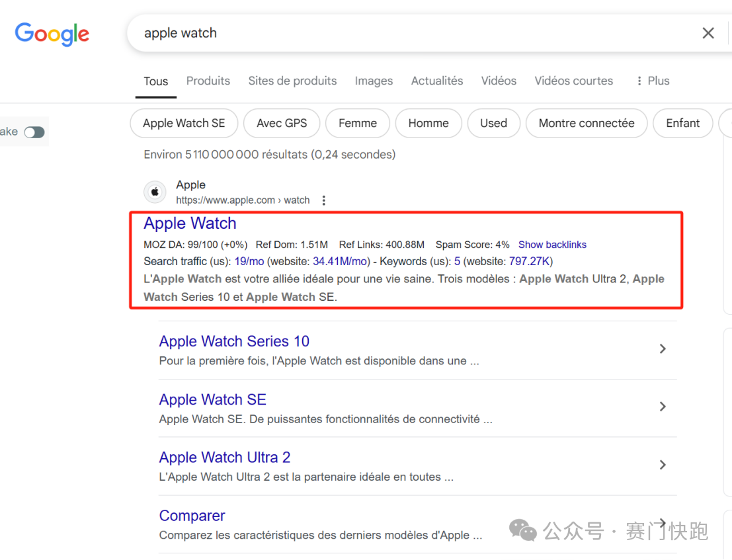Click the result count text Environ 5 110 000 000 résultats

[269, 155]
